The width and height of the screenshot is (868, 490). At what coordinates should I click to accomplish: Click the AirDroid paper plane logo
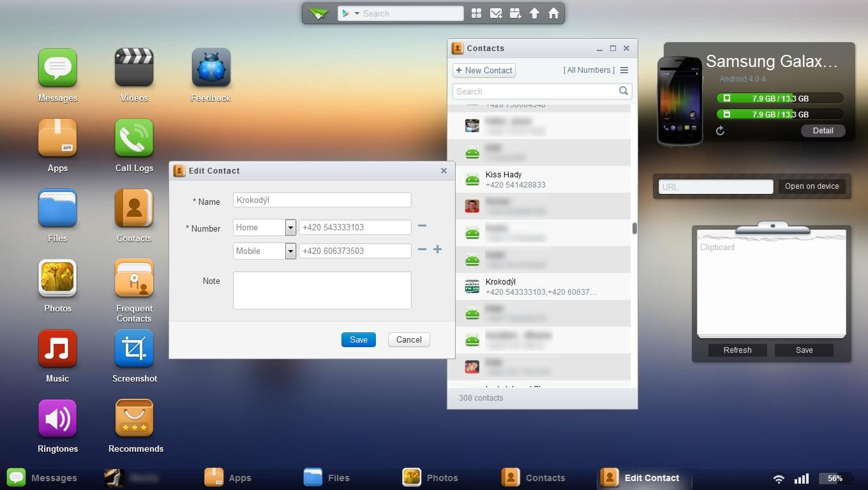pos(318,13)
